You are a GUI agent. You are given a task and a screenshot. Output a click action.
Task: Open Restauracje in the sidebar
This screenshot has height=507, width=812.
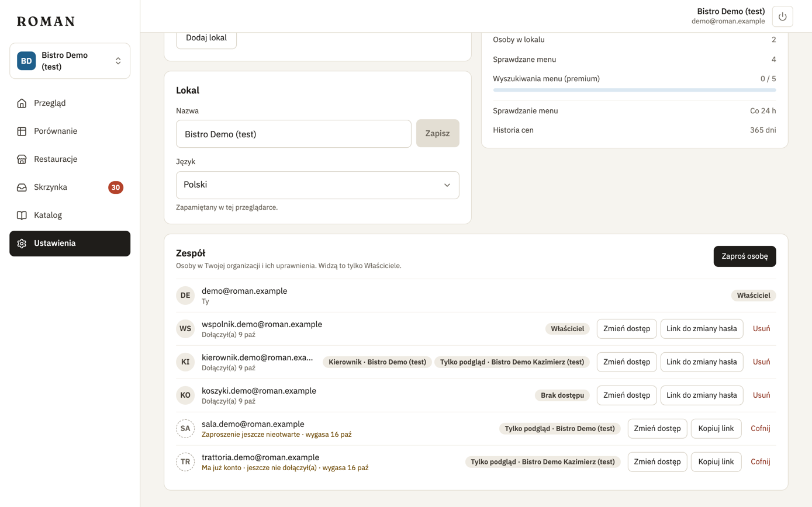pyautogui.click(x=70, y=159)
